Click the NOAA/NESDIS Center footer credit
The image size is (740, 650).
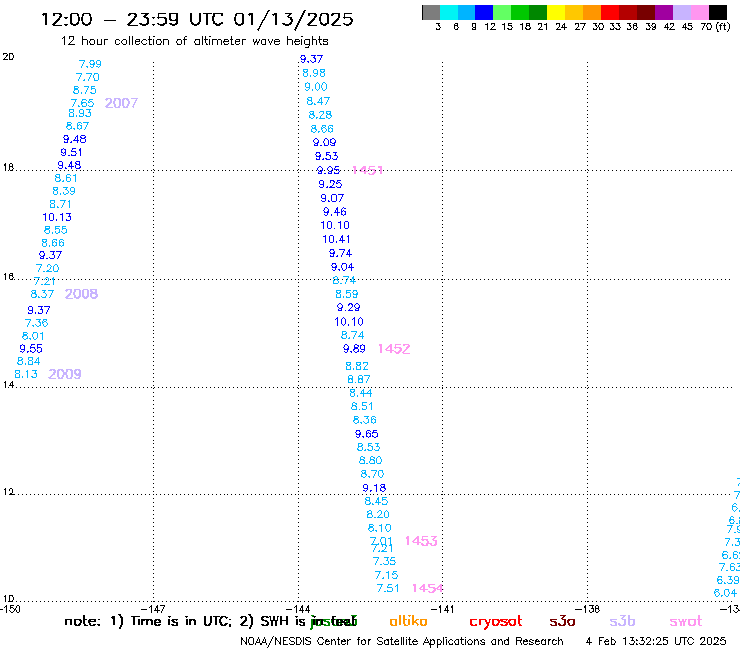pos(402,641)
